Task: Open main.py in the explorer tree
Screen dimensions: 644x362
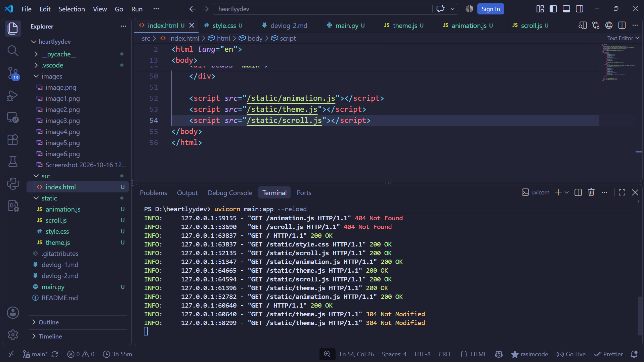Action: (78, 287)
